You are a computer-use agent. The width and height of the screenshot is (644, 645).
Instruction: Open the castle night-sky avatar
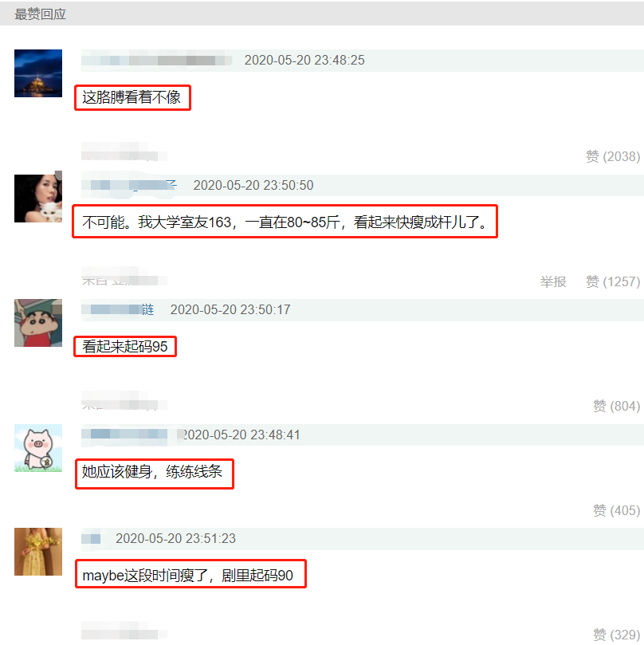pos(38,73)
